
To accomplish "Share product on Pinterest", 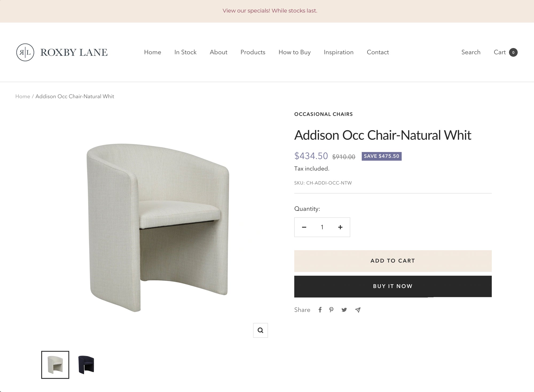I will click(331, 310).
